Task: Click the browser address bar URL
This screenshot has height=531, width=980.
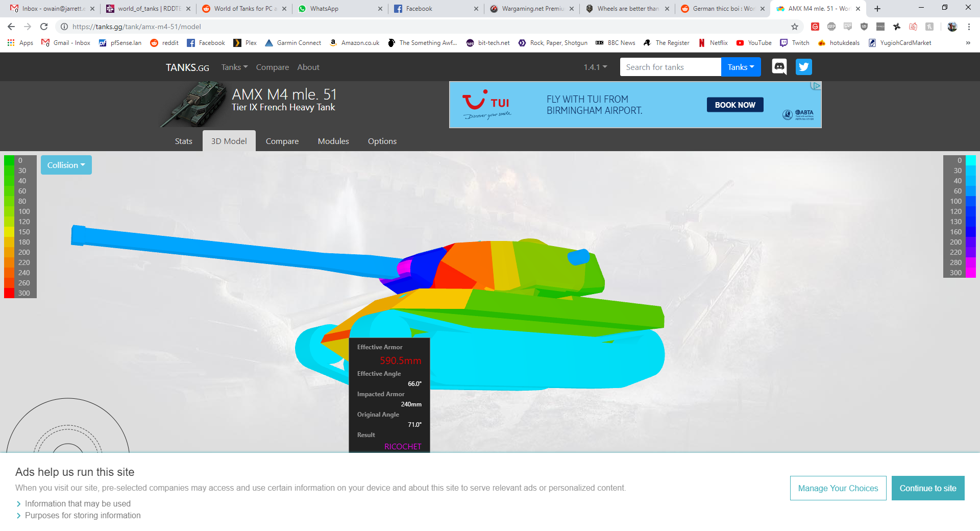Action: pos(136,27)
